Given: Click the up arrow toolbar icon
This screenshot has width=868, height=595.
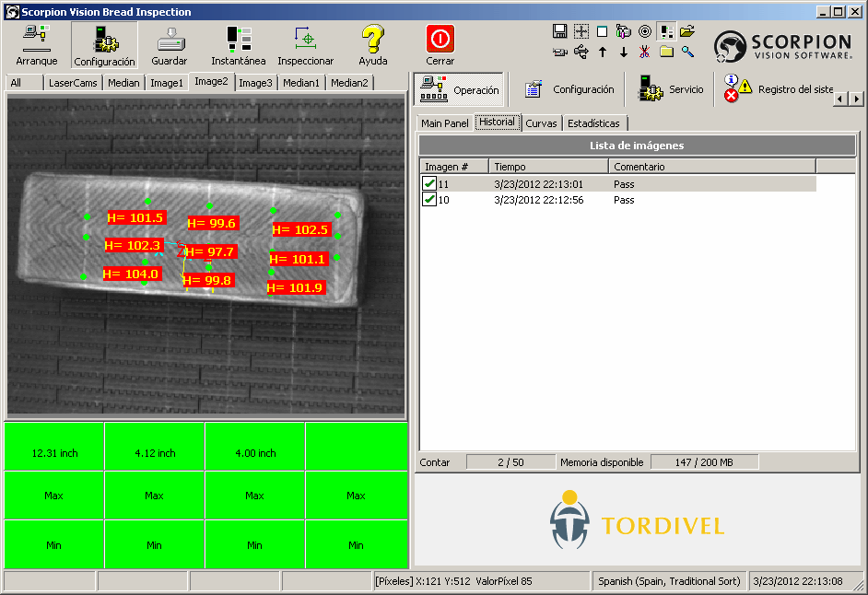Looking at the screenshot, I should [603, 52].
